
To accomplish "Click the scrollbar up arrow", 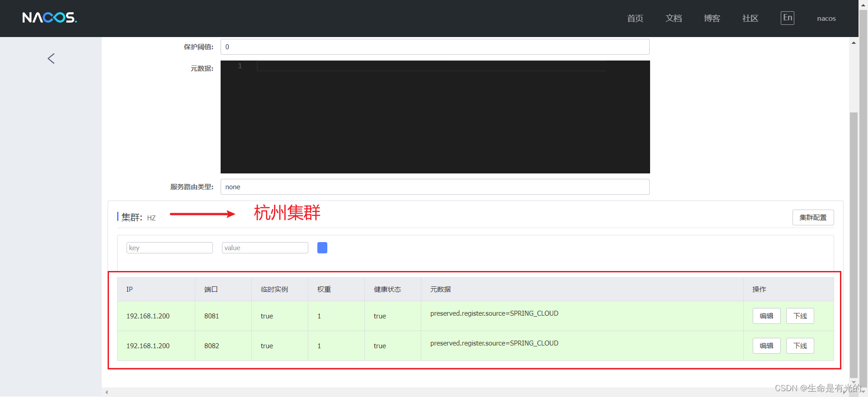I will pyautogui.click(x=854, y=43).
